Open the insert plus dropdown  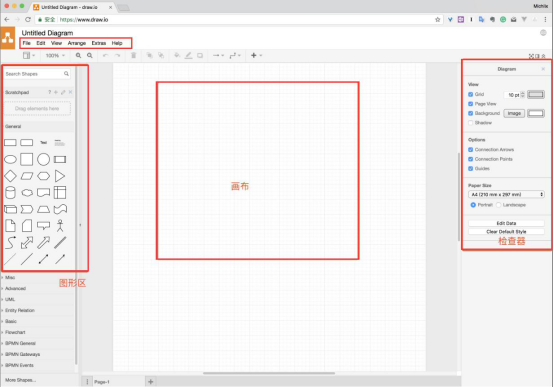[257, 55]
